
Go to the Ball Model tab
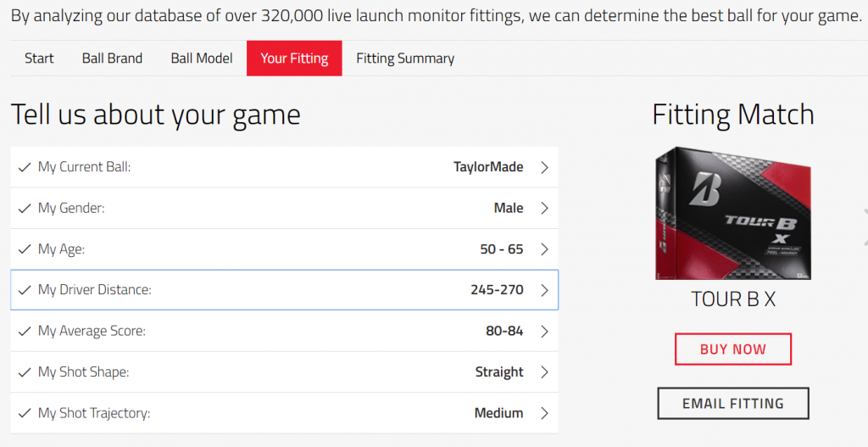point(202,59)
